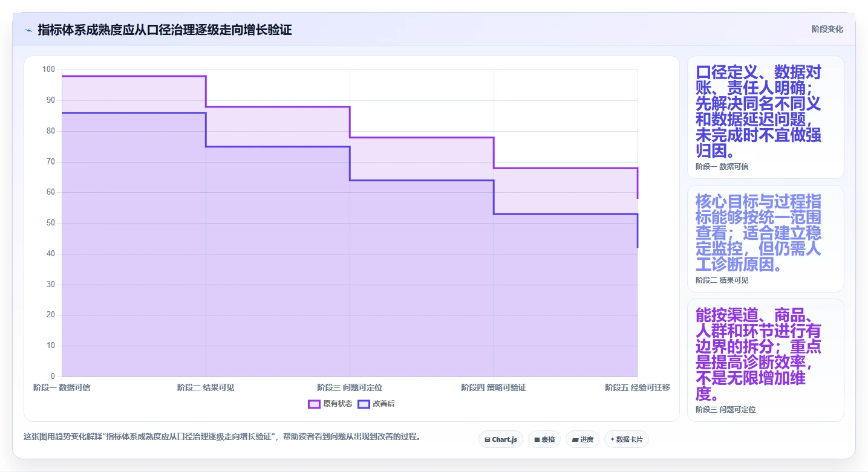
Task: Select the 进度 tag
Action: (x=582, y=439)
